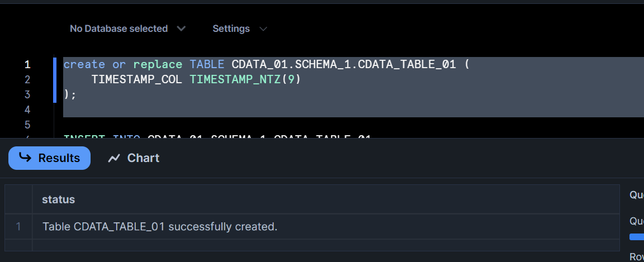Click row number 1 in results grid

point(18,227)
